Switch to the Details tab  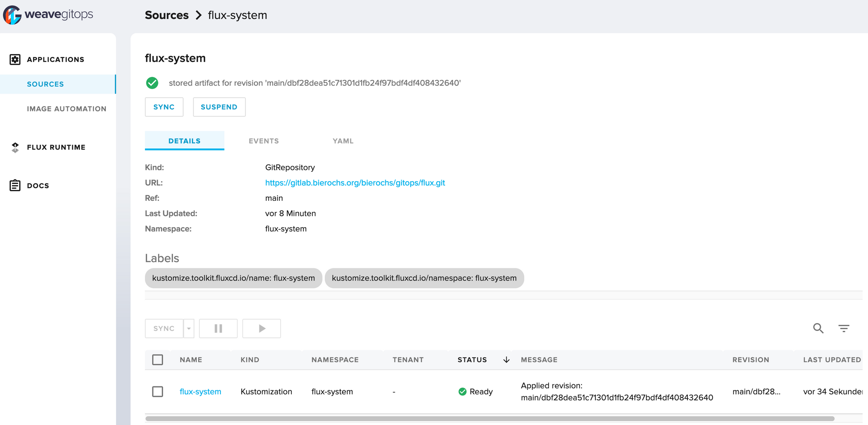point(184,141)
